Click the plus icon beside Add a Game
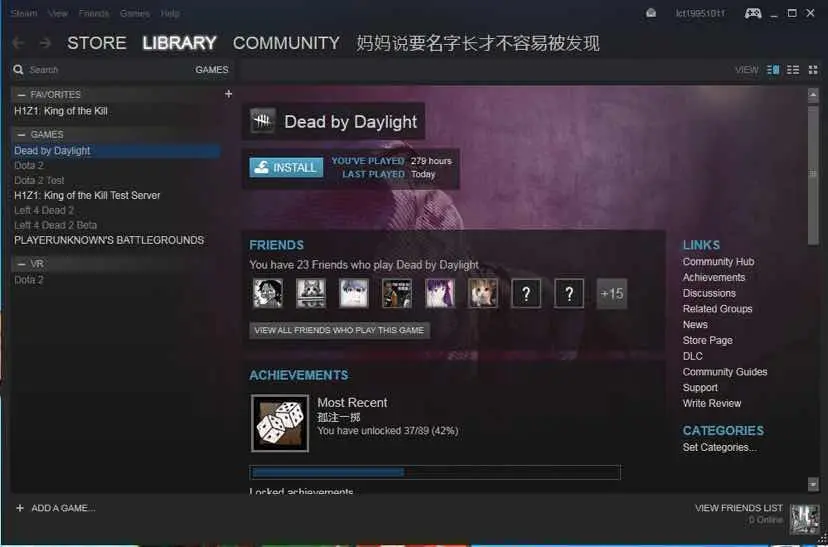The image size is (828, 547). (x=20, y=508)
